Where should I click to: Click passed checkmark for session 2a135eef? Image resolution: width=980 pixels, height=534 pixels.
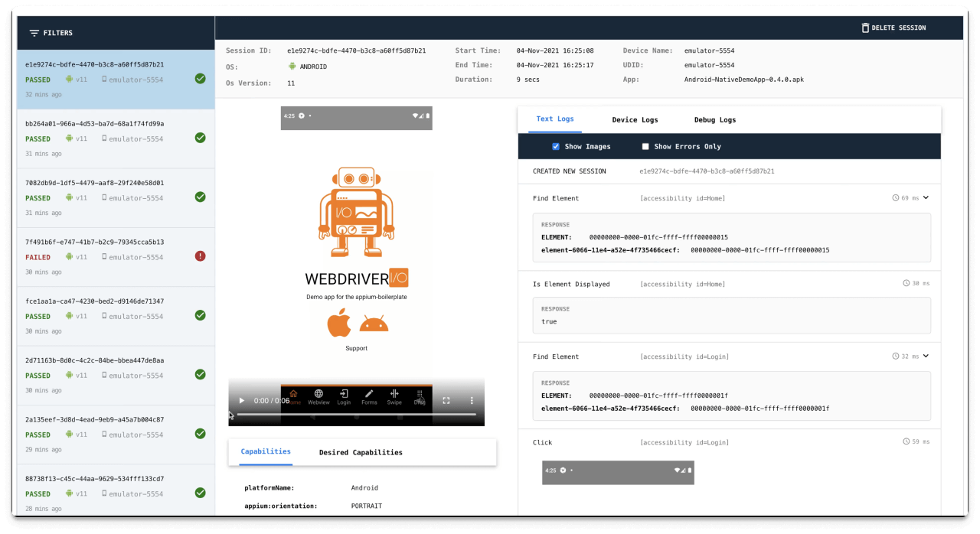(200, 434)
